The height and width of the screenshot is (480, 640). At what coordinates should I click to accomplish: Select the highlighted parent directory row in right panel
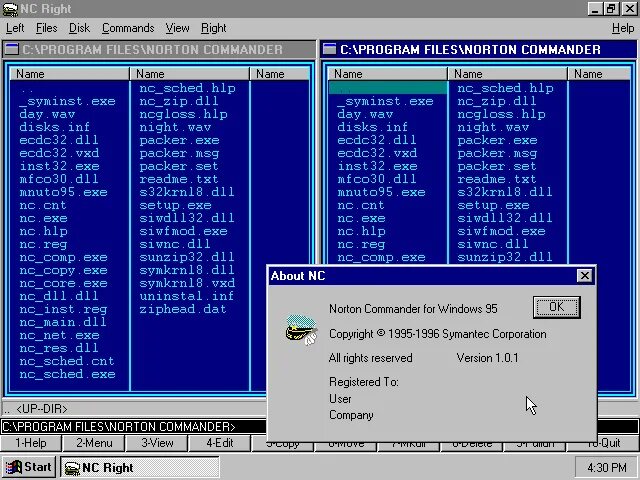point(388,88)
